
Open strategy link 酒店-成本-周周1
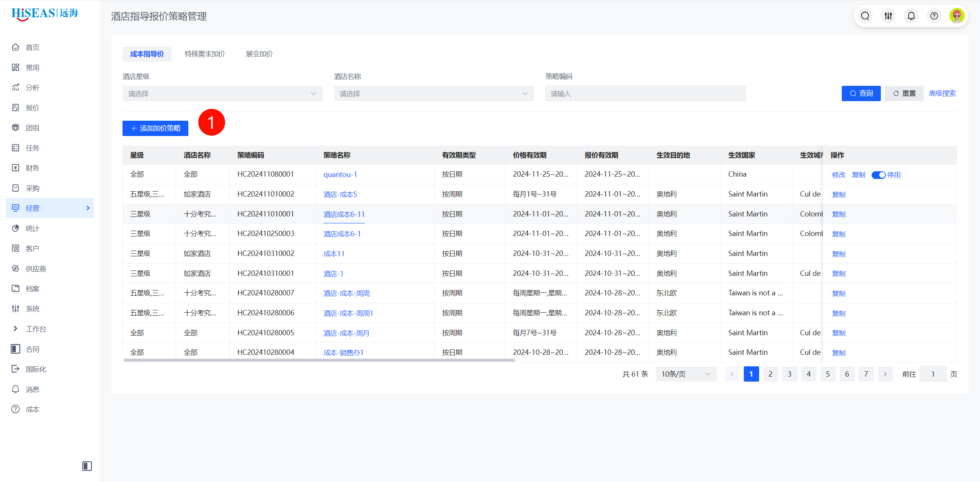click(348, 313)
